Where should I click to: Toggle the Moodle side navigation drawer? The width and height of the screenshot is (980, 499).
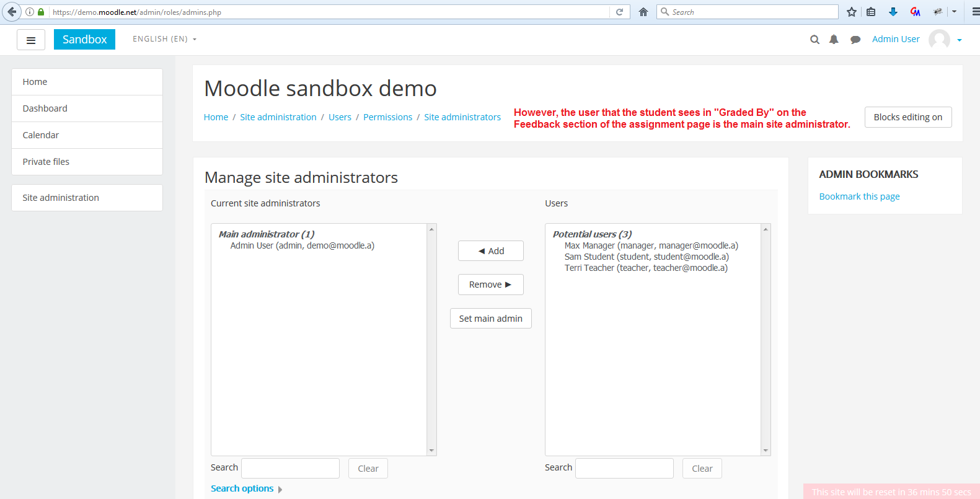click(x=31, y=40)
